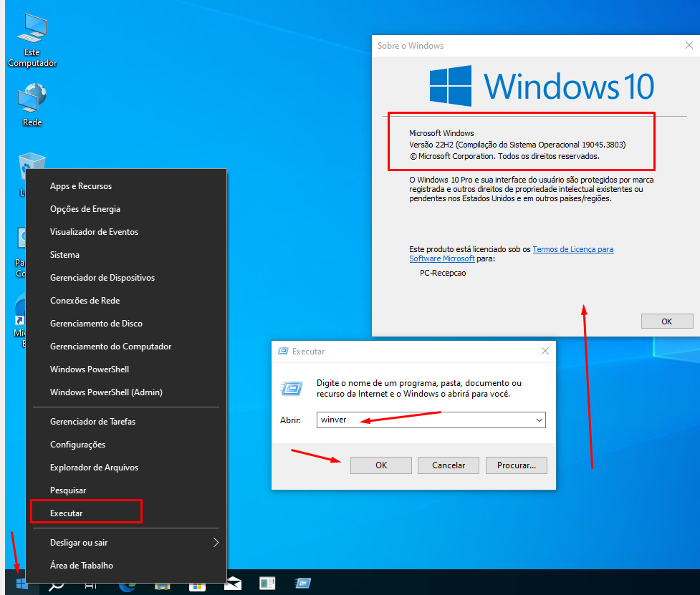This screenshot has width=700, height=595.
Task: Choose Executar in the context menu
Action: (x=126, y=513)
